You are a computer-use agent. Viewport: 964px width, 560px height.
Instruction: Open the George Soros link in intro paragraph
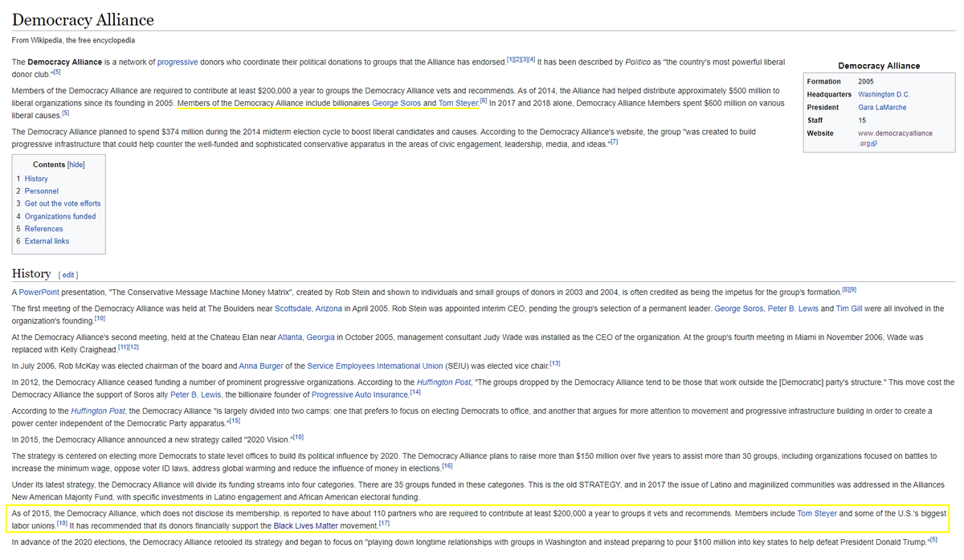point(396,104)
